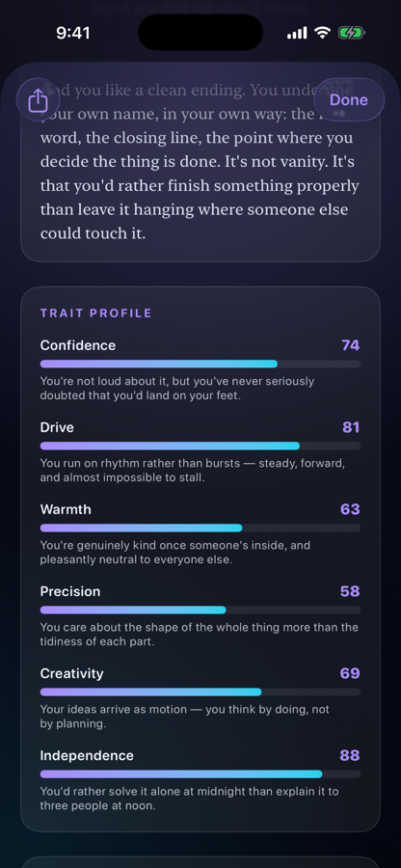Tap the Wi-Fi status icon

click(x=322, y=33)
